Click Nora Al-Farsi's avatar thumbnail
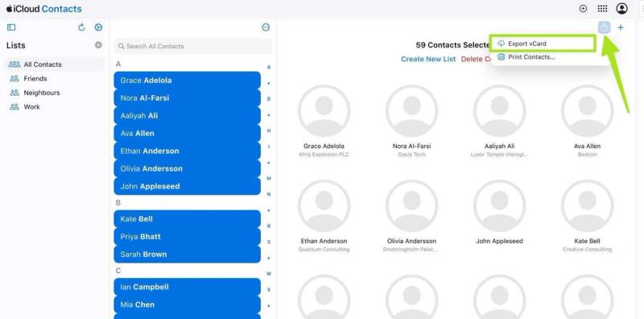This screenshot has width=644, height=319. [x=411, y=111]
